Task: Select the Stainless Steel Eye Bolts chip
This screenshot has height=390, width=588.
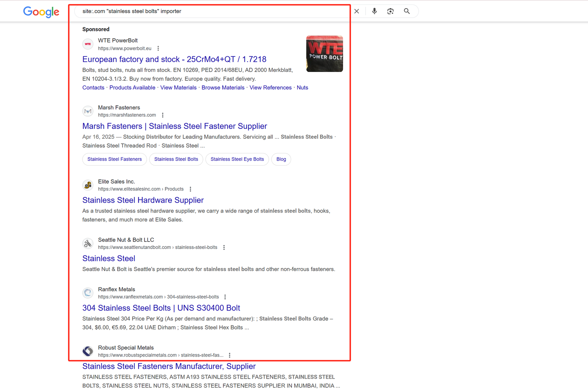Action: coord(237,159)
